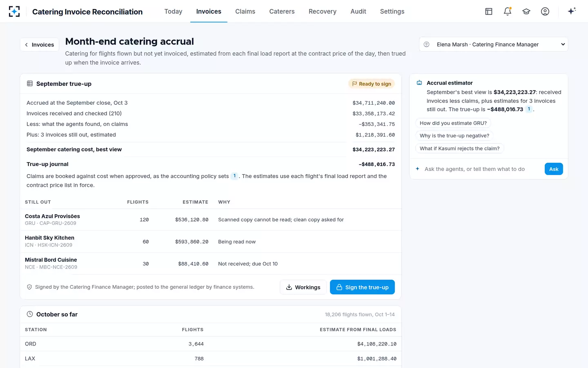Switch to the Recovery tab
The height and width of the screenshot is (368, 588).
[323, 11]
